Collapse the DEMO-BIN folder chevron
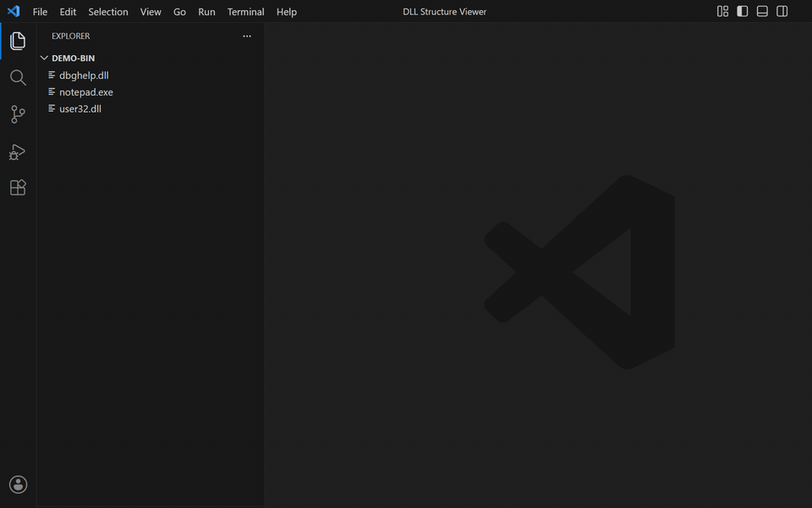Viewport: 812px width, 508px height. [x=44, y=58]
